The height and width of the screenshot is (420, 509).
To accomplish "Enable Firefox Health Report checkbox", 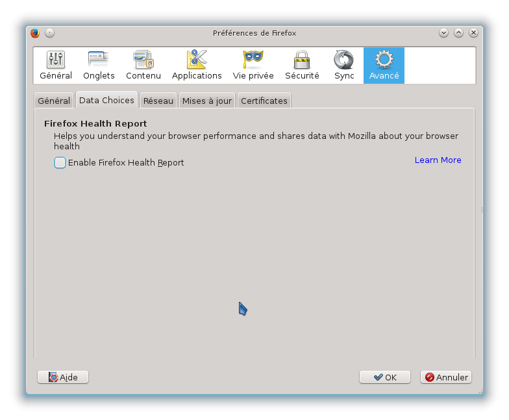I will pos(60,162).
